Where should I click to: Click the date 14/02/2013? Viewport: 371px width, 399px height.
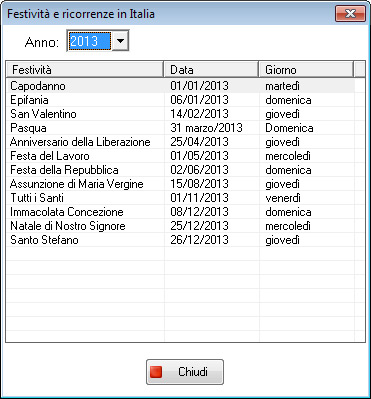pos(199,114)
